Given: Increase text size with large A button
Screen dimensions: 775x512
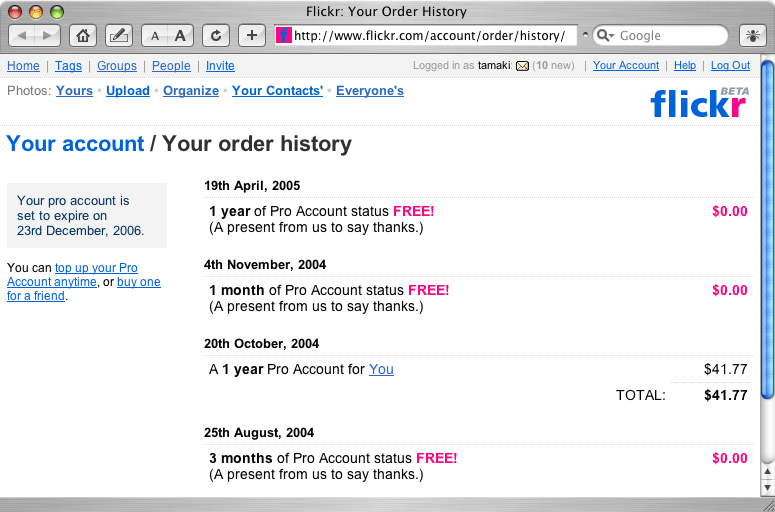Looking at the screenshot, I should tap(179, 35).
